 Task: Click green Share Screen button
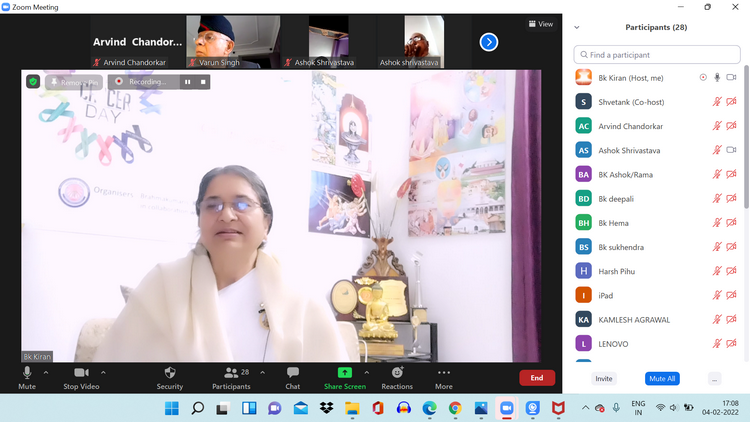(x=345, y=378)
